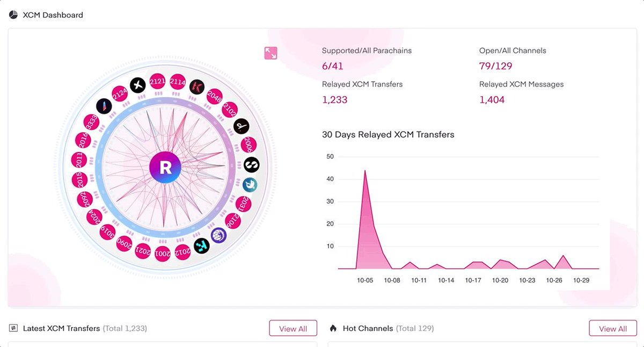The height and width of the screenshot is (347, 644).
Task: Select parachain node 2102
Action: point(229,110)
